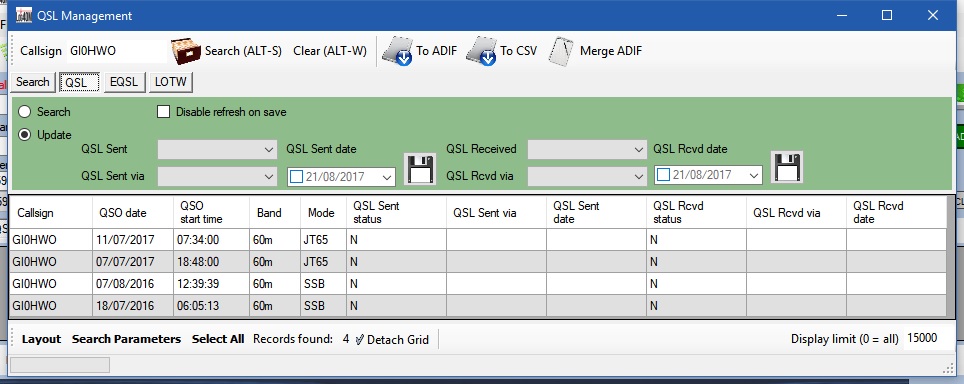Switch to the LOTW tab
This screenshot has width=964, height=384.
tap(171, 82)
